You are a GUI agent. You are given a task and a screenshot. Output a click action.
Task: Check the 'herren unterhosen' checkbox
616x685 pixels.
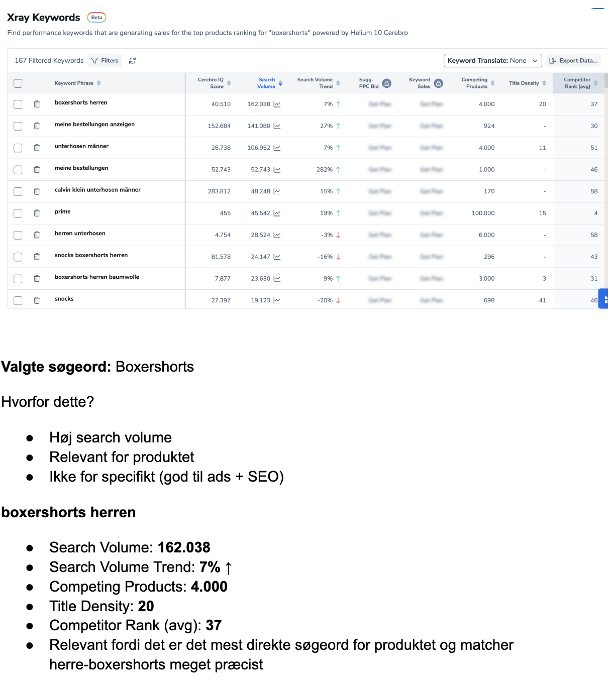18,235
